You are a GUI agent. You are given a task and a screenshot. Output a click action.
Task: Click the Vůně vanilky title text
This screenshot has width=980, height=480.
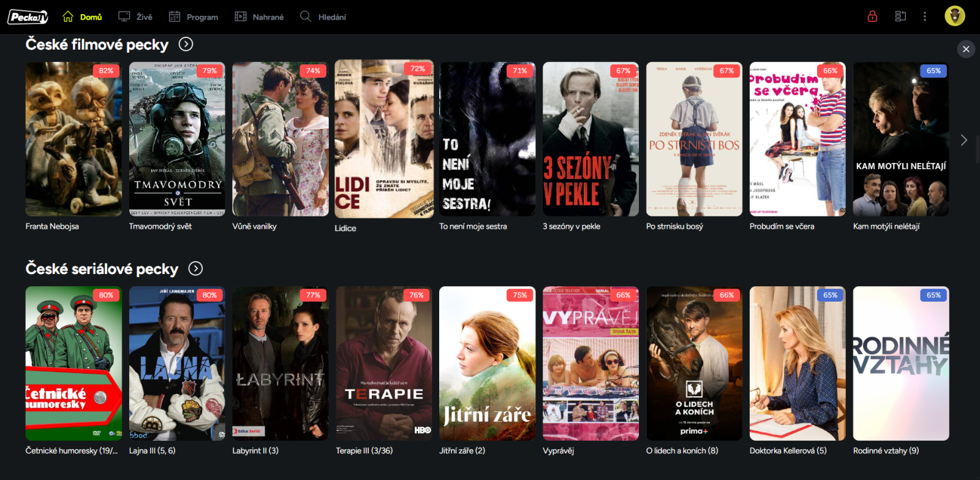click(255, 226)
